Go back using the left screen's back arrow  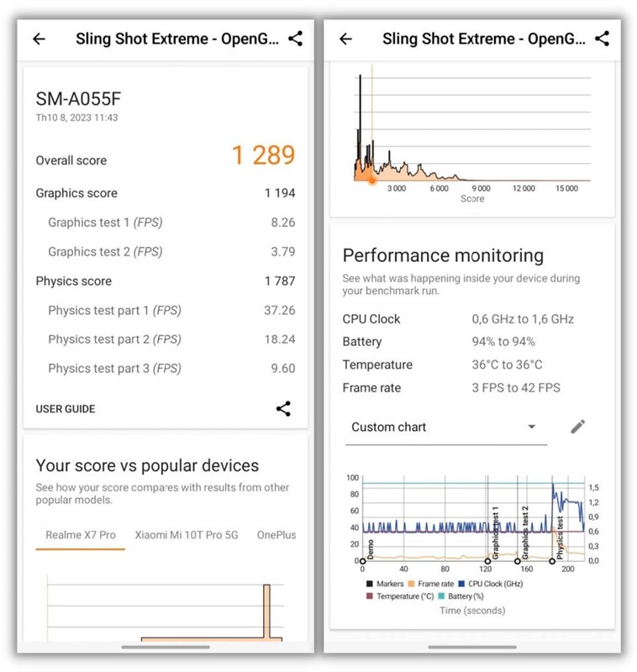tap(39, 39)
